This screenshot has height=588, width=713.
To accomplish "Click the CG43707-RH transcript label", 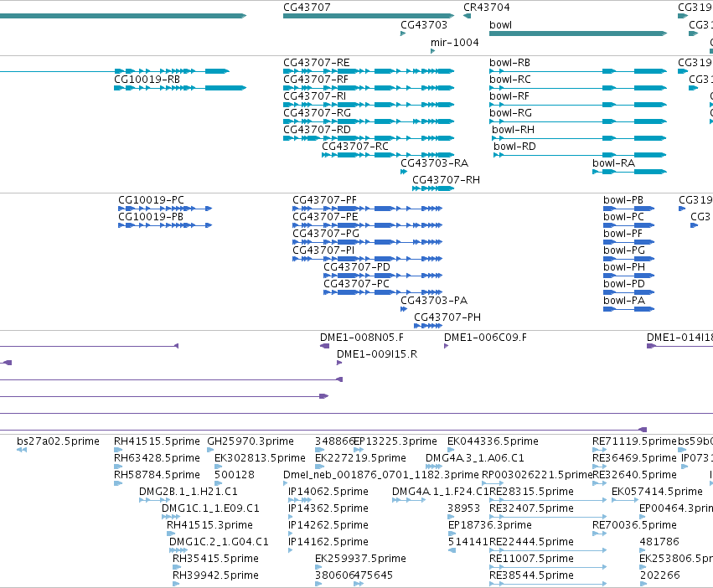I will (x=446, y=180).
